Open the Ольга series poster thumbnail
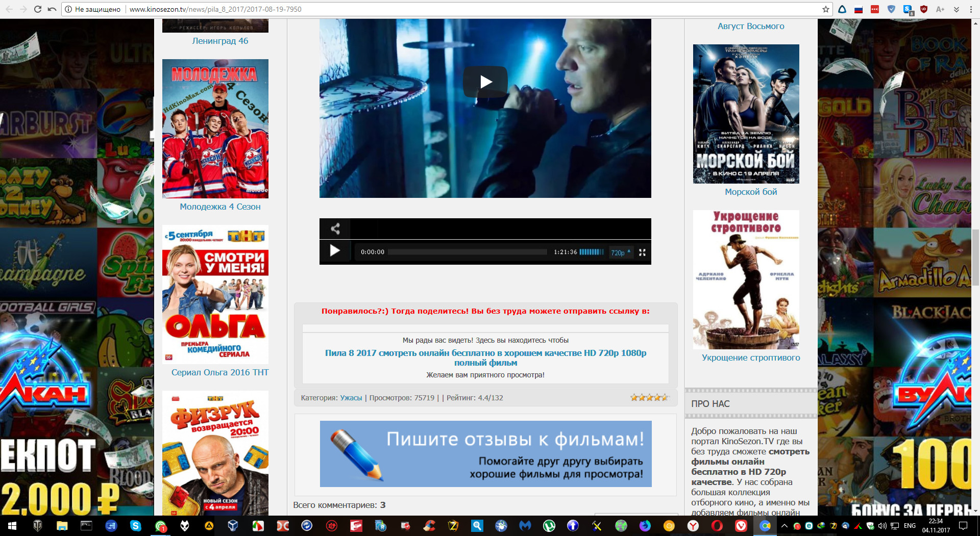 coord(215,294)
